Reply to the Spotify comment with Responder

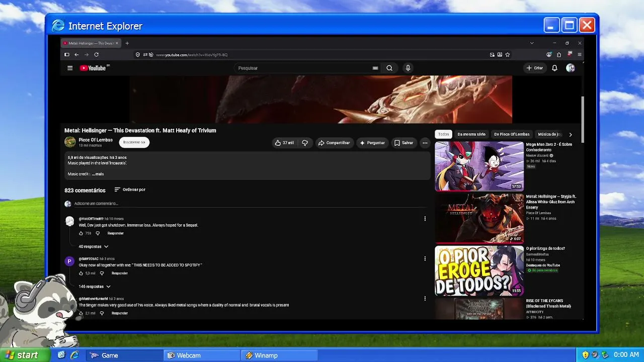pyautogui.click(x=119, y=274)
